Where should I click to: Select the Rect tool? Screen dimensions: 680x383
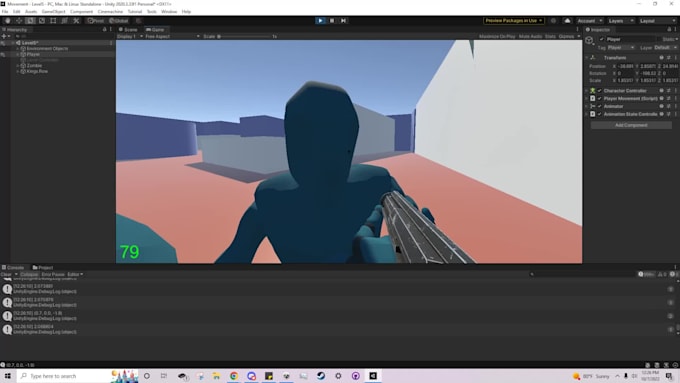53,20
